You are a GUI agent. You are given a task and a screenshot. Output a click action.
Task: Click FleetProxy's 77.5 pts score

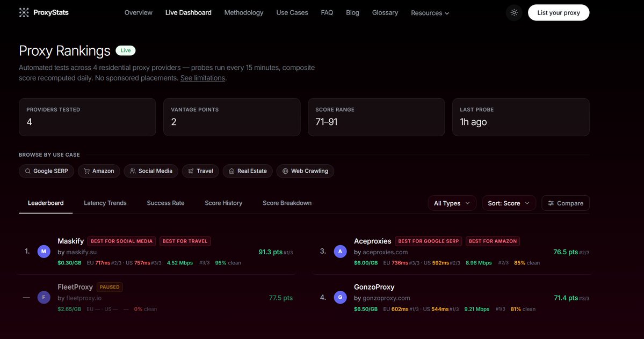[281, 298]
